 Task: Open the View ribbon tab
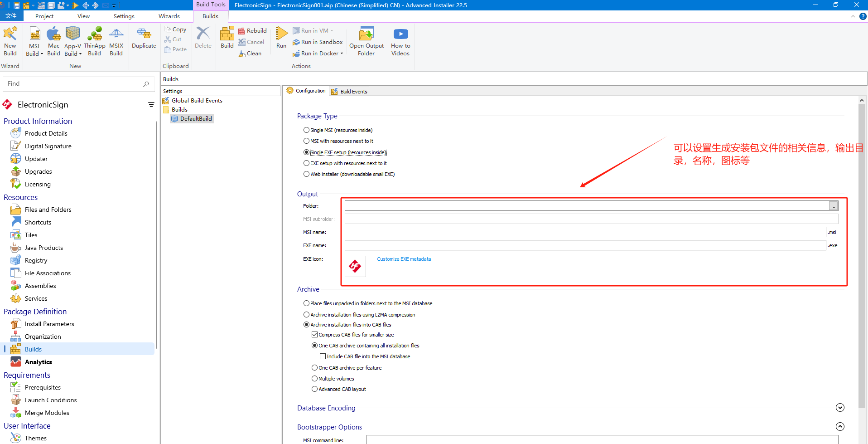pos(83,16)
